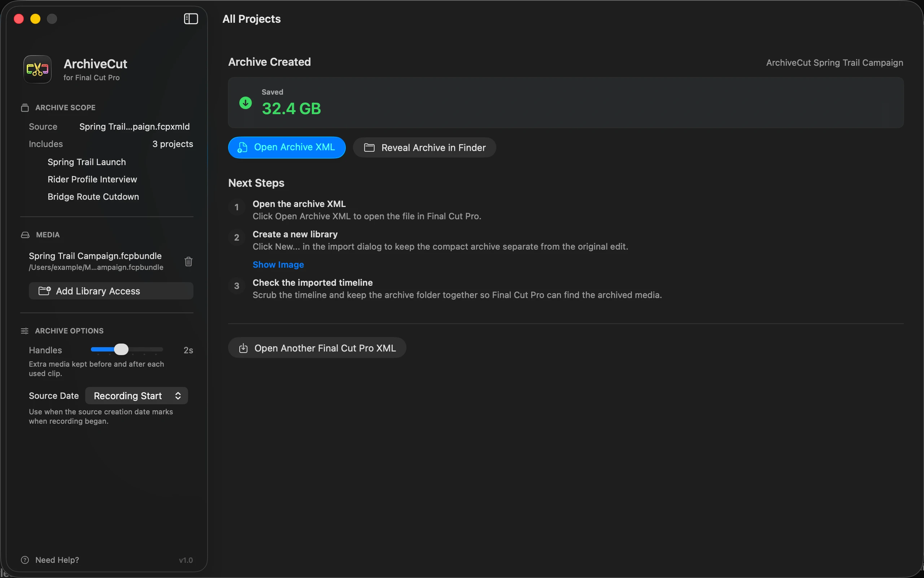Click step 3 Check the imported timeline

[313, 282]
